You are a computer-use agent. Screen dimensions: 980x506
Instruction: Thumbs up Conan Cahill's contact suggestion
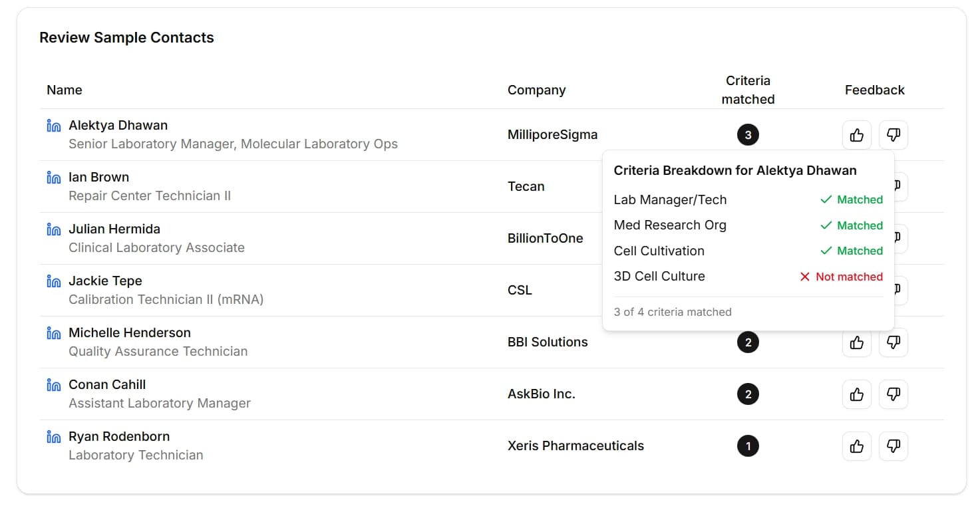coord(856,394)
